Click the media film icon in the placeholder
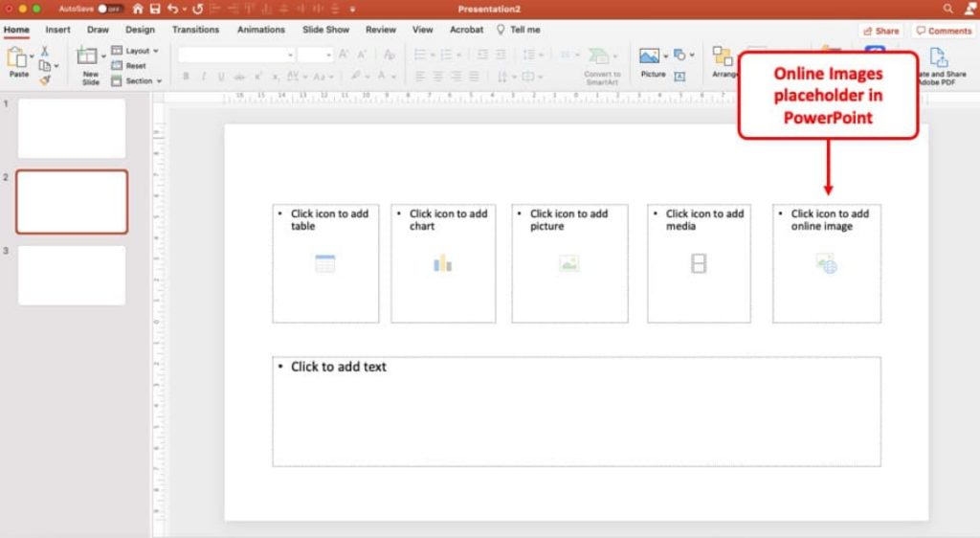Screen dimensions: 980x538 pos(699,263)
